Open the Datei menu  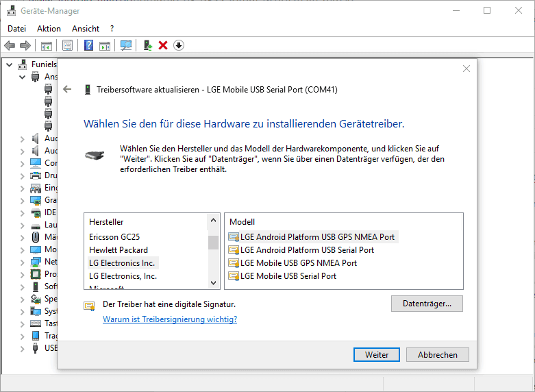[x=16, y=29]
